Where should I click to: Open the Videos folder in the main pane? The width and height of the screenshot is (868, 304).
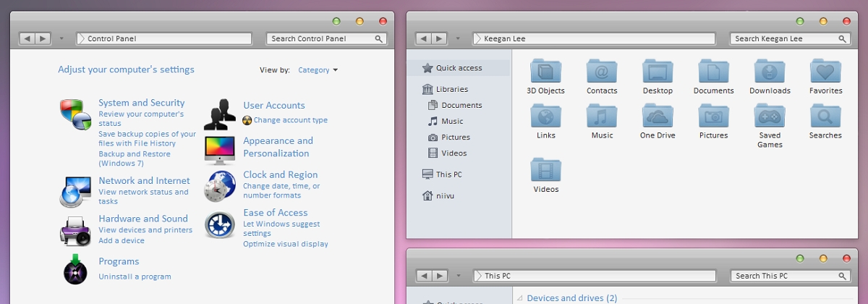point(546,169)
